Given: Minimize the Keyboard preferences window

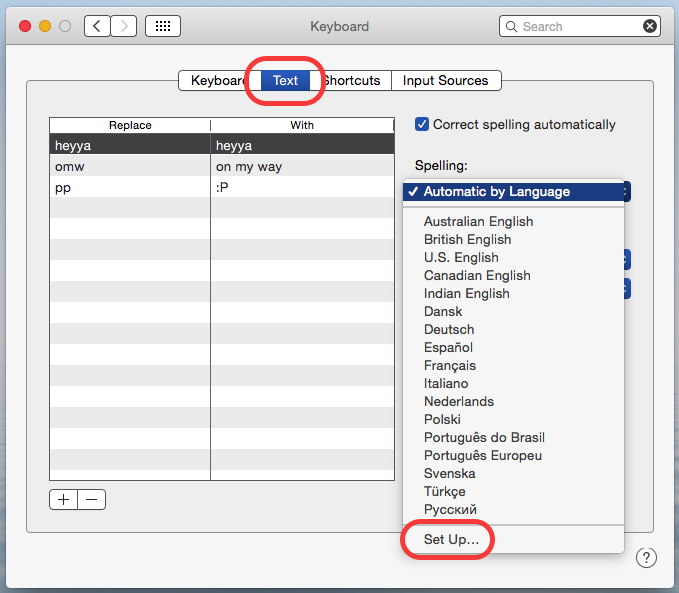Looking at the screenshot, I should tap(45, 26).
